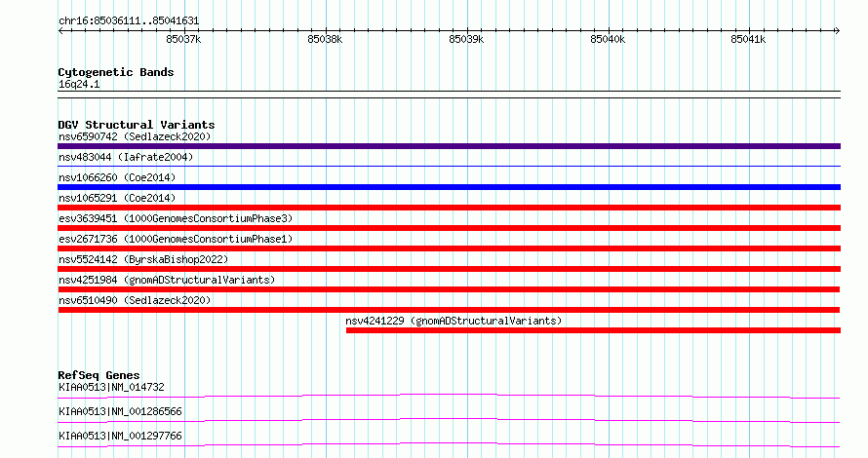Open transcript KIAA0513|NM_001286566 label
The height and width of the screenshot is (458, 868).
point(120,411)
